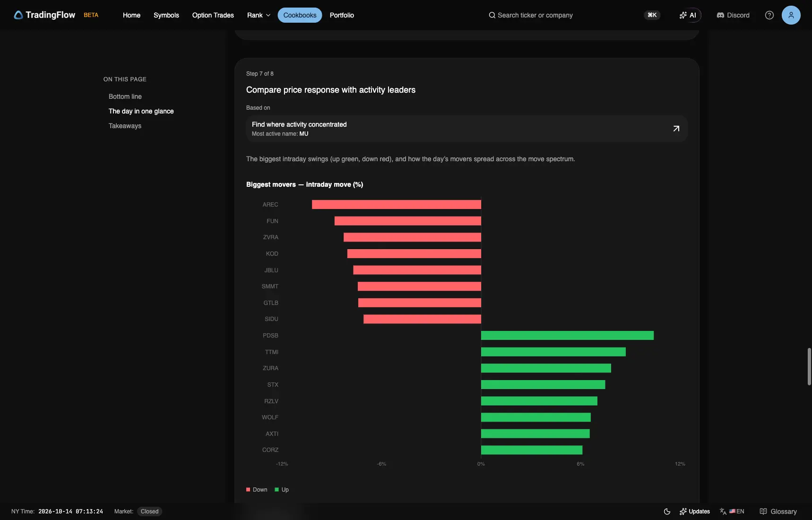Open the Discord link

click(x=733, y=15)
